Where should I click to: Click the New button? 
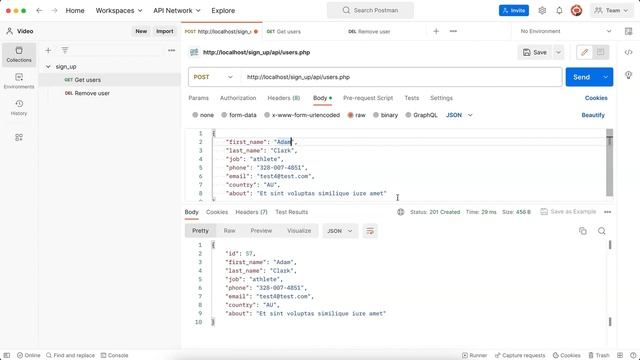coord(141,31)
